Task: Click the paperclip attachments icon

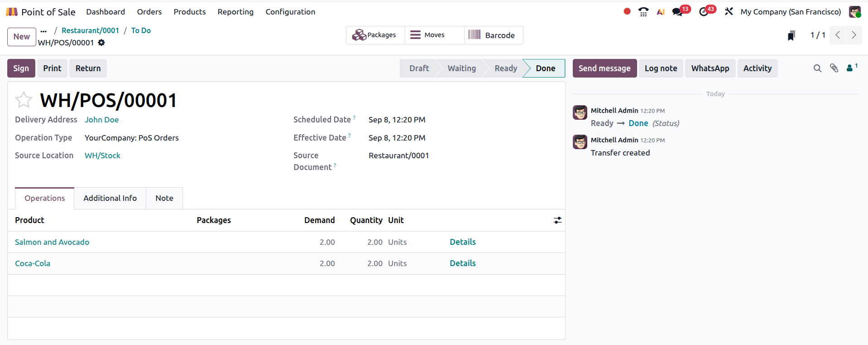Action: click(x=834, y=68)
